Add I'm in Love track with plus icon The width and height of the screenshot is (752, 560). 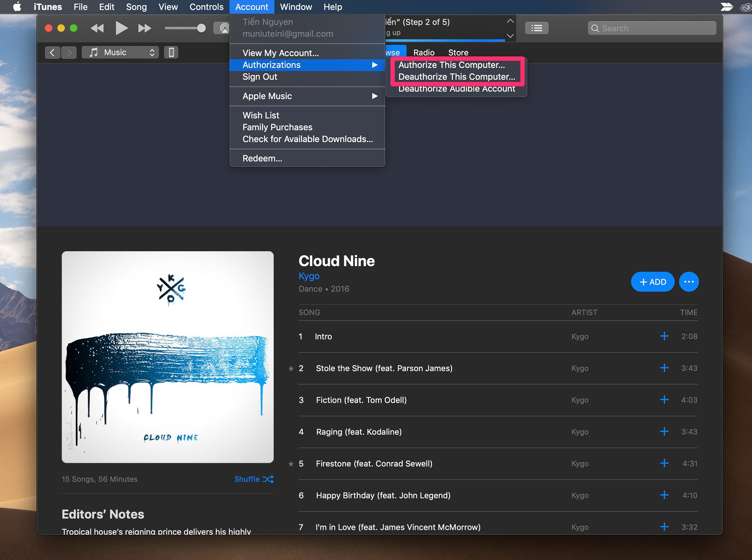[664, 527]
